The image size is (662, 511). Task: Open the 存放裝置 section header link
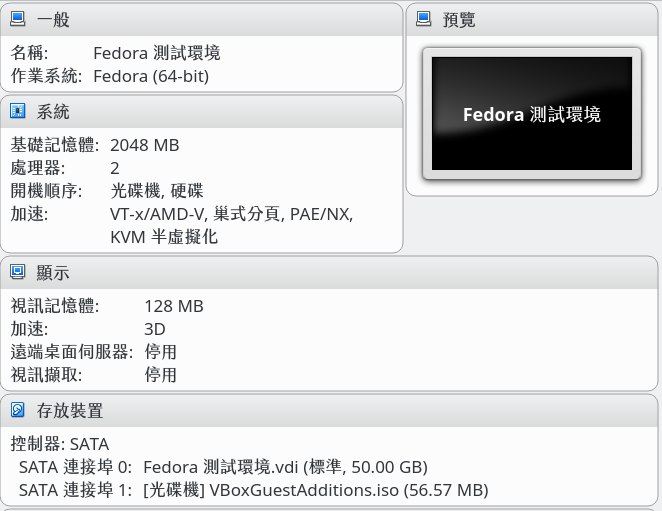(x=70, y=410)
